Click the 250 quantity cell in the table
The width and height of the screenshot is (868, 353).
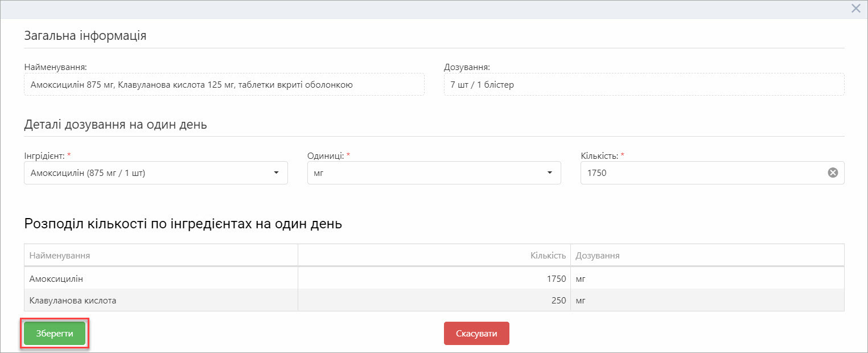[x=558, y=300]
